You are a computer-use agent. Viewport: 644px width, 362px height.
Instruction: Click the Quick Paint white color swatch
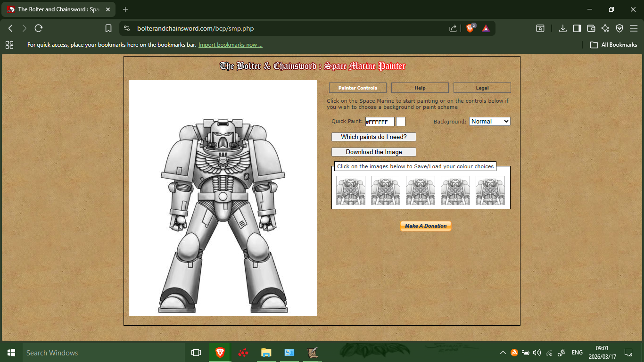pos(400,122)
